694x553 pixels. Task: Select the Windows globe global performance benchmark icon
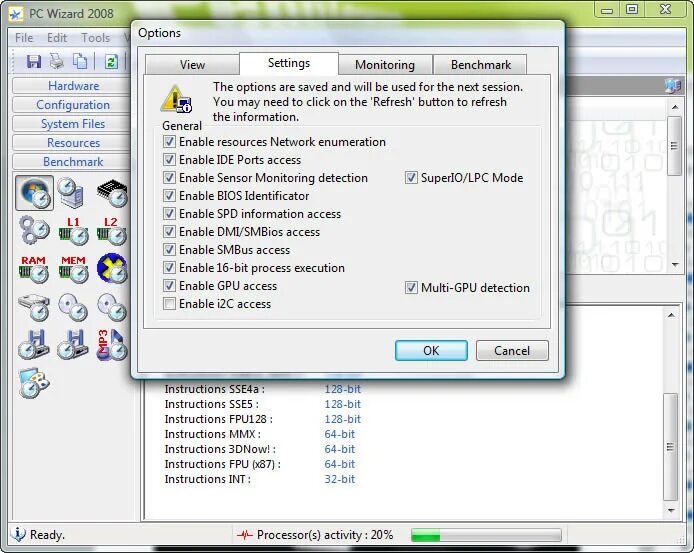point(34,193)
